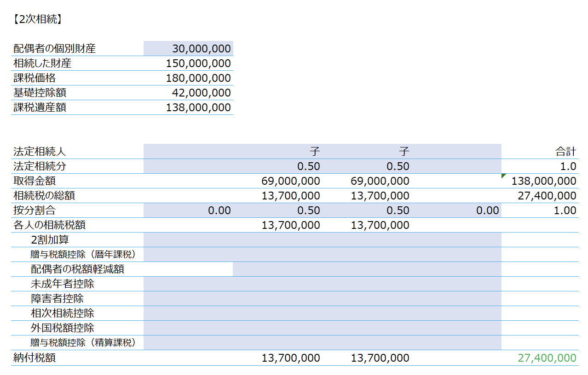Click the 未成年者控除 input row
Screen dimensions: 588x375
[x=323, y=284]
